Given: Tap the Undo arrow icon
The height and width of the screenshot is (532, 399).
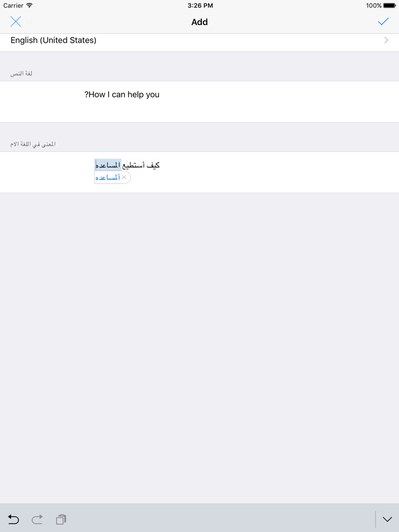Looking at the screenshot, I should 13,519.
